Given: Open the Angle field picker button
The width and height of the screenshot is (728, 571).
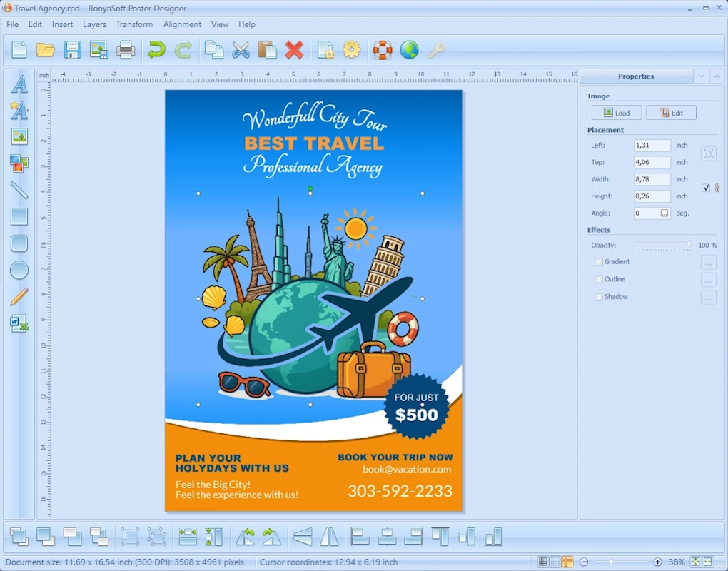Looking at the screenshot, I should click(664, 213).
